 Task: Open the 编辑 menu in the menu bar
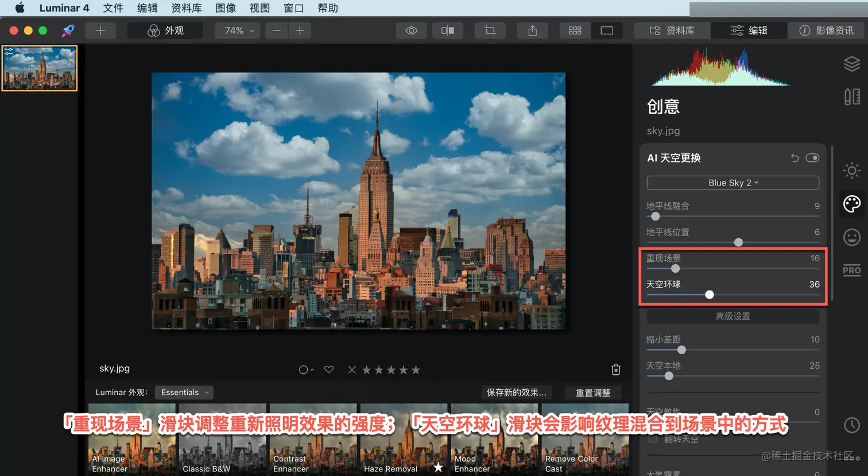(147, 8)
